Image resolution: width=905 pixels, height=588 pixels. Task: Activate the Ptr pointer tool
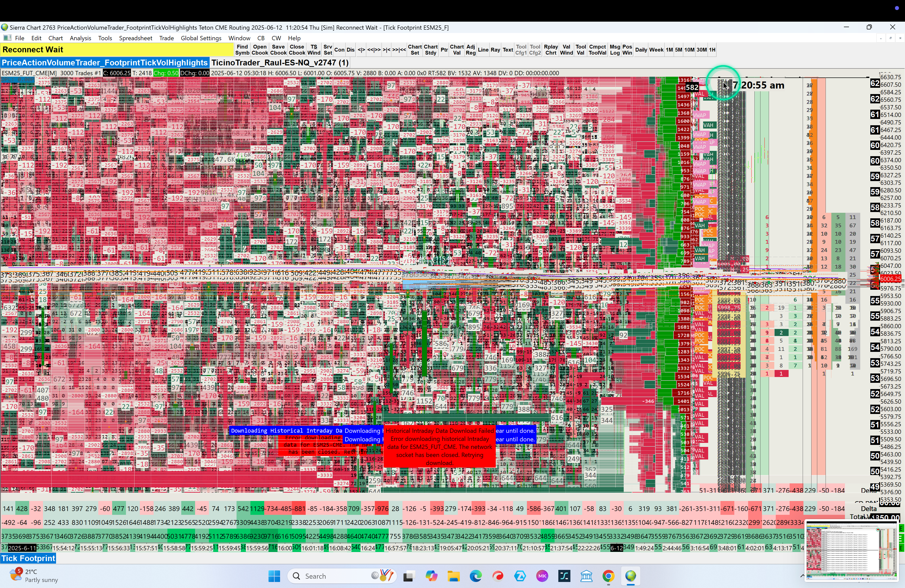pos(444,50)
